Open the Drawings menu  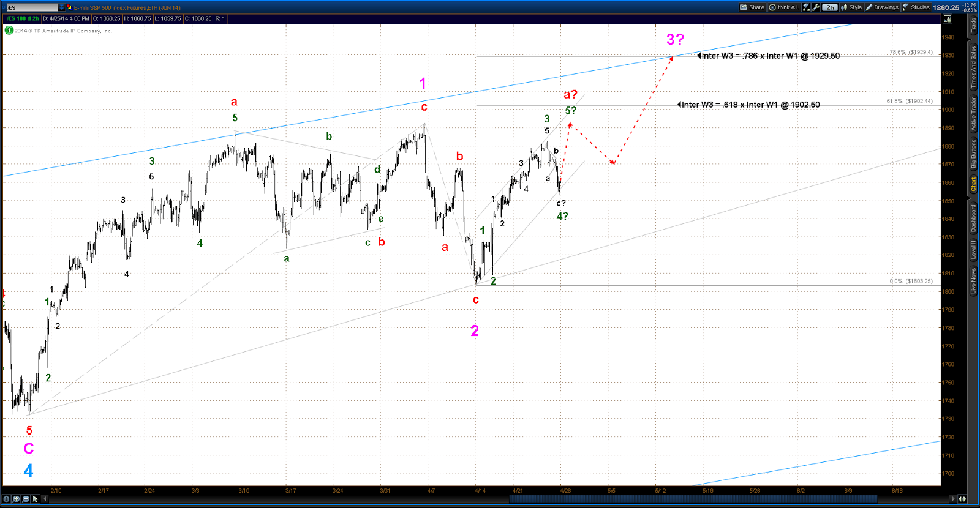[x=882, y=7]
